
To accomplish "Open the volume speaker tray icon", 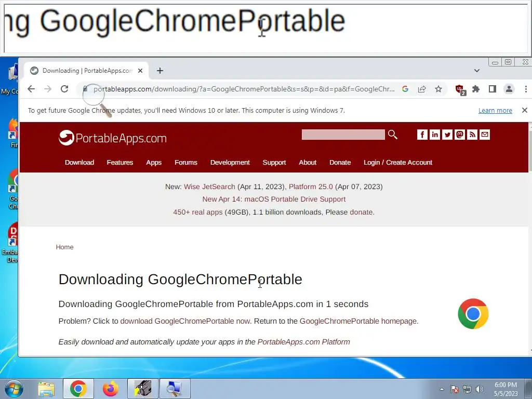I will tap(479, 389).
